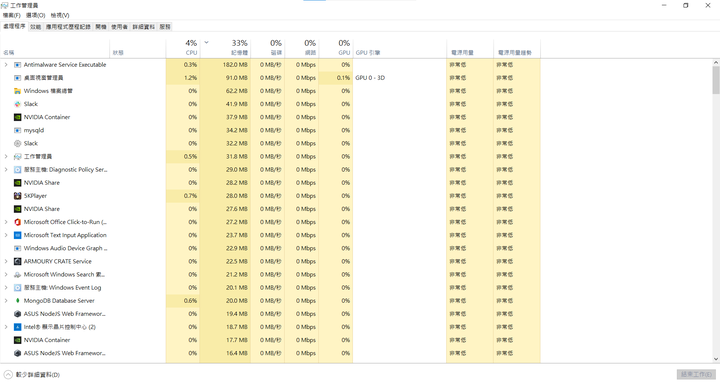Sort by the 網路 column header

(302, 48)
